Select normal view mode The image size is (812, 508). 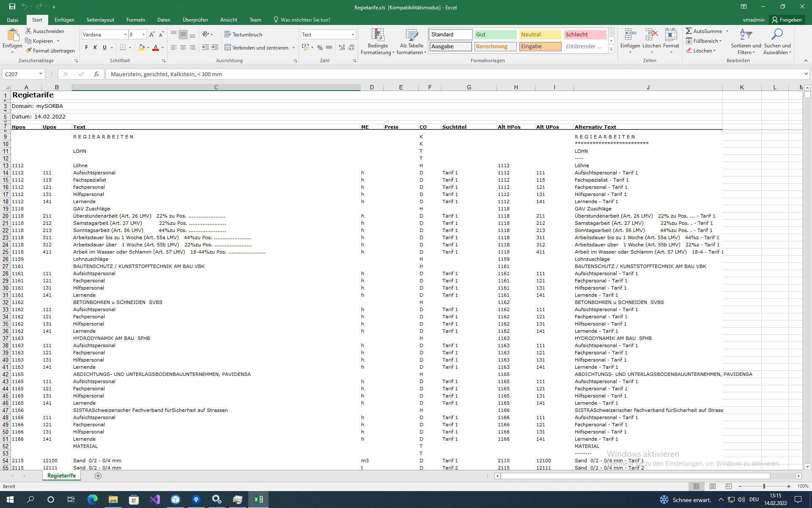pos(697,486)
